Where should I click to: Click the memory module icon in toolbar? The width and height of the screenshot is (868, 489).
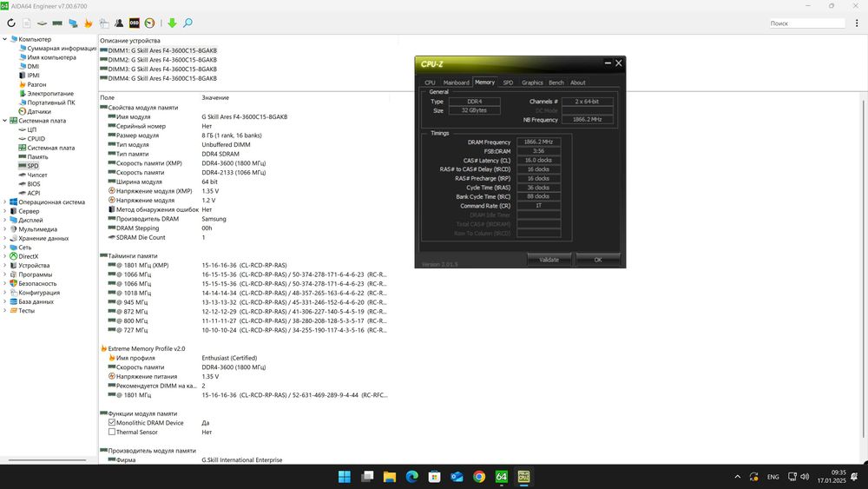[57, 23]
